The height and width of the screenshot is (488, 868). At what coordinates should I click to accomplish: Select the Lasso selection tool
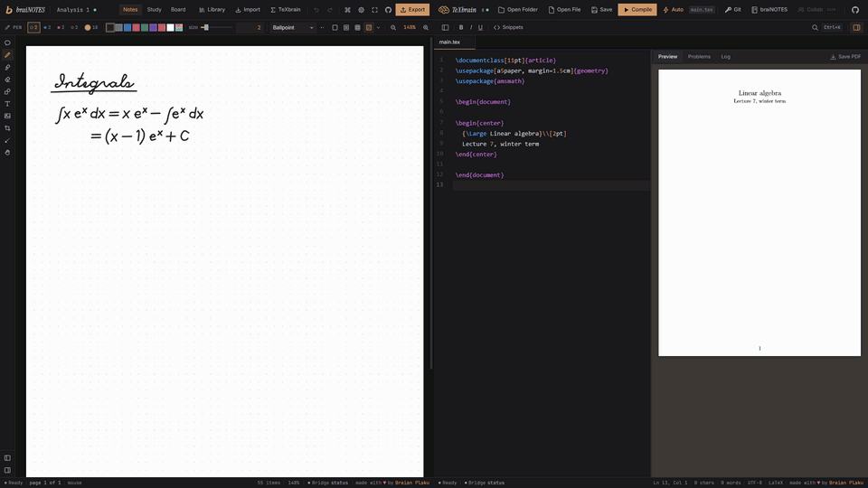point(7,42)
